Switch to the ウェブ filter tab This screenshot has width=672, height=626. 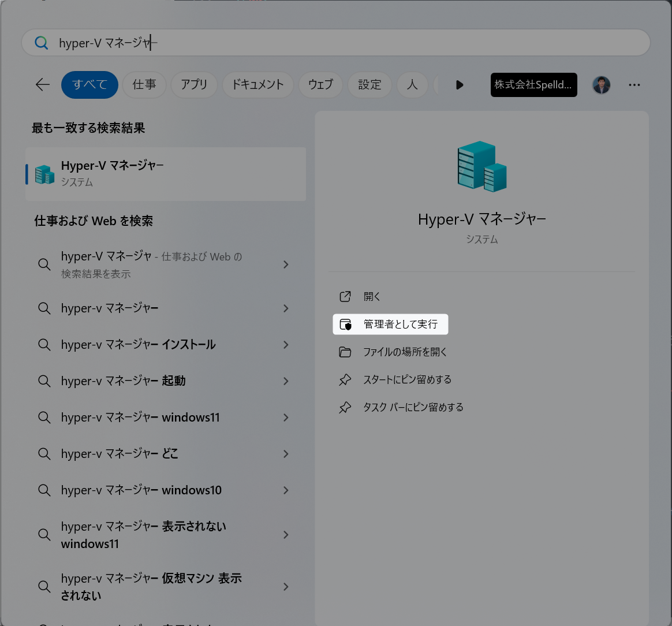(x=320, y=84)
